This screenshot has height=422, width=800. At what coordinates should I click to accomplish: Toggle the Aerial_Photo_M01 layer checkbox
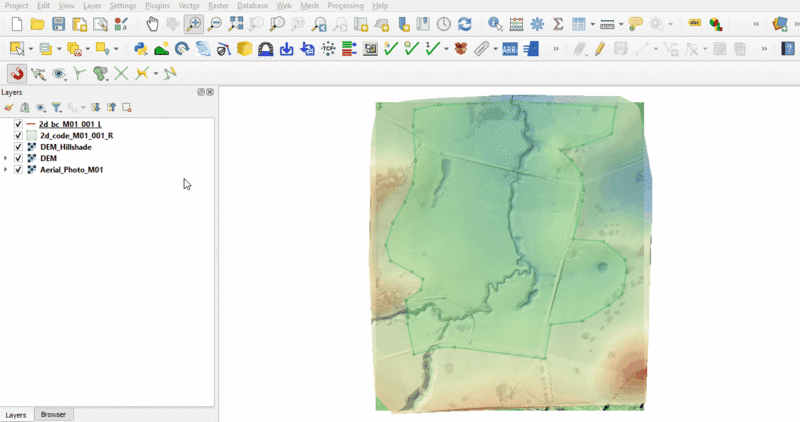pos(18,170)
